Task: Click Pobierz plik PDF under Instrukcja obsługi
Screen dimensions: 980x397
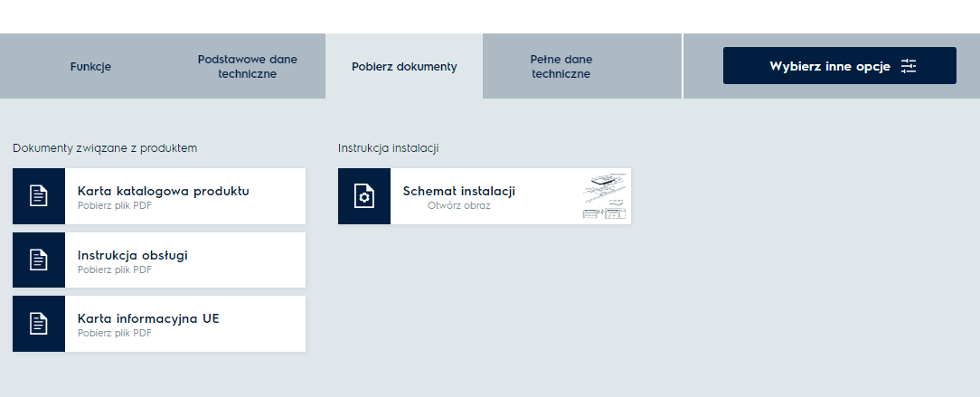Action: 114,269
